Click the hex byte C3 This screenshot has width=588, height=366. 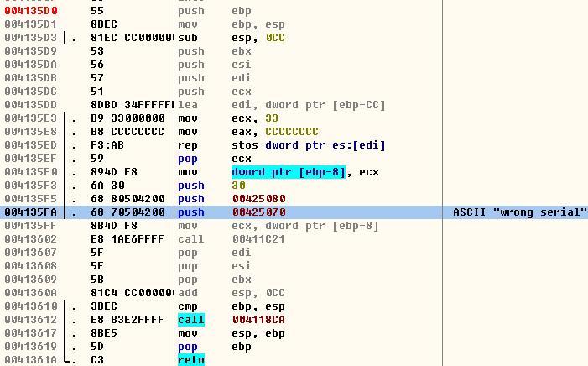[x=97, y=360]
